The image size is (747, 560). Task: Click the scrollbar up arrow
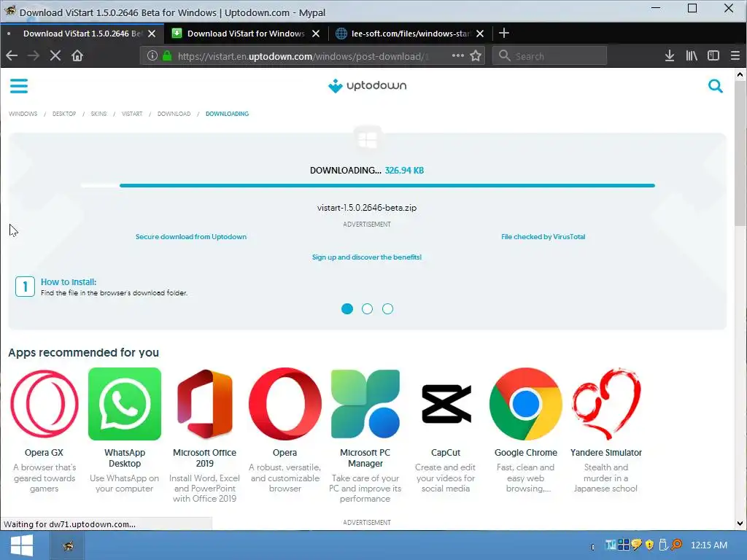740,74
